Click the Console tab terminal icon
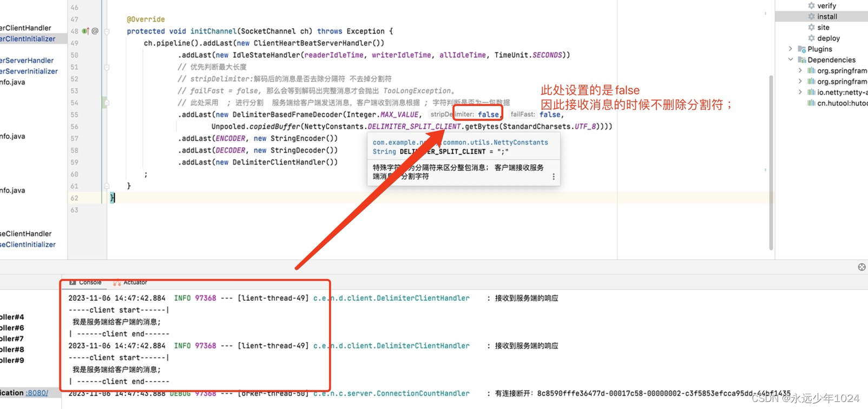Image resolution: width=868 pixels, height=409 pixels. [73, 282]
